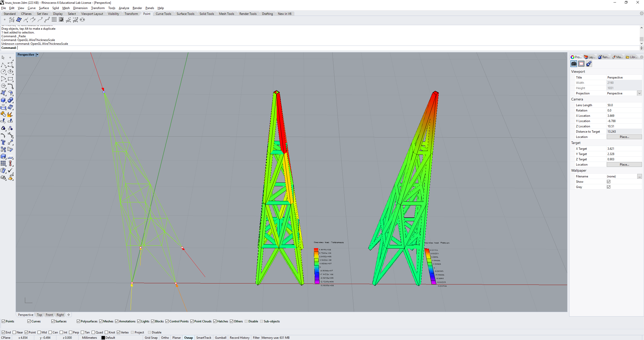This screenshot has width=644, height=340.
Task: Toggle Osnap in the status bar
Action: (x=188, y=337)
